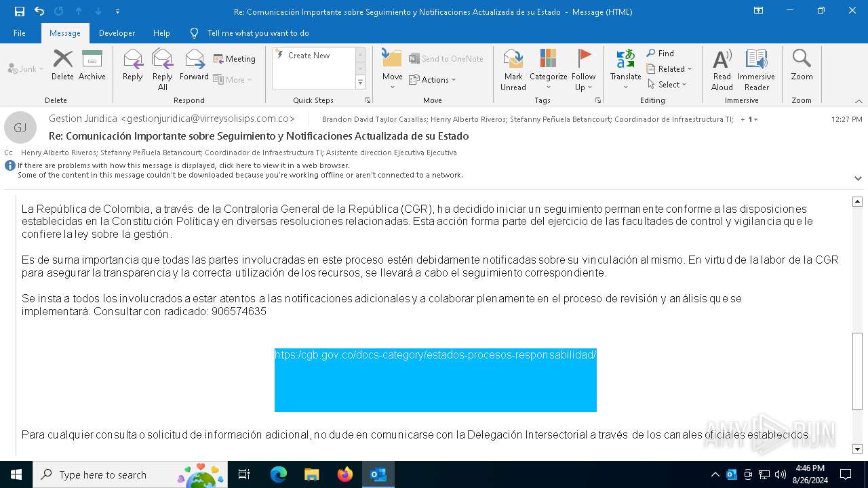Click Outlook taskbar icon
Viewport: 868px width, 488px height.
point(378,474)
